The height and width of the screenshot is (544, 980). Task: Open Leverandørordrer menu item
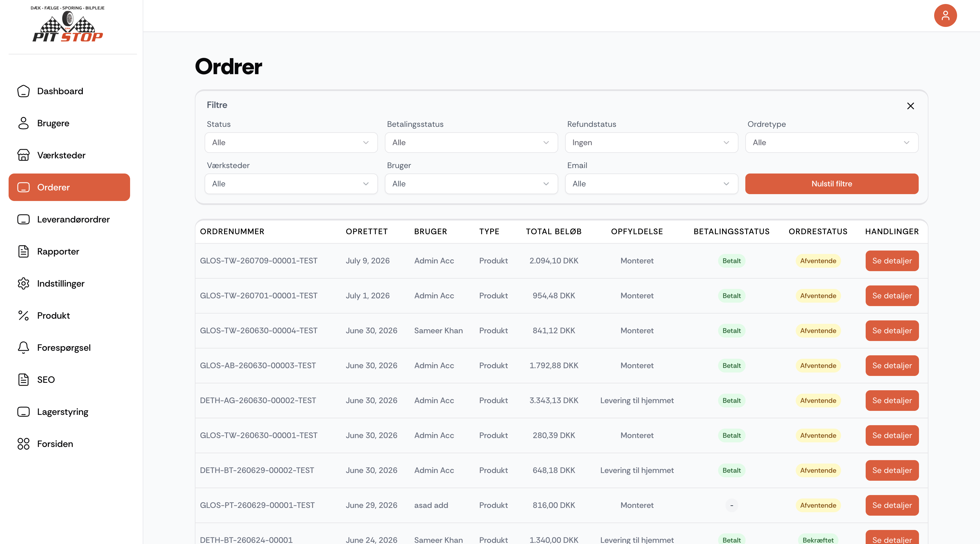click(x=69, y=219)
